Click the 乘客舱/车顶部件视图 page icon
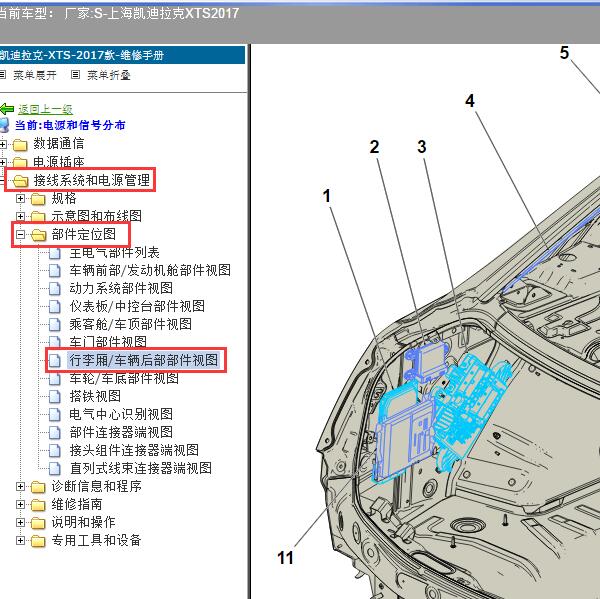600x599 pixels. coord(55,325)
